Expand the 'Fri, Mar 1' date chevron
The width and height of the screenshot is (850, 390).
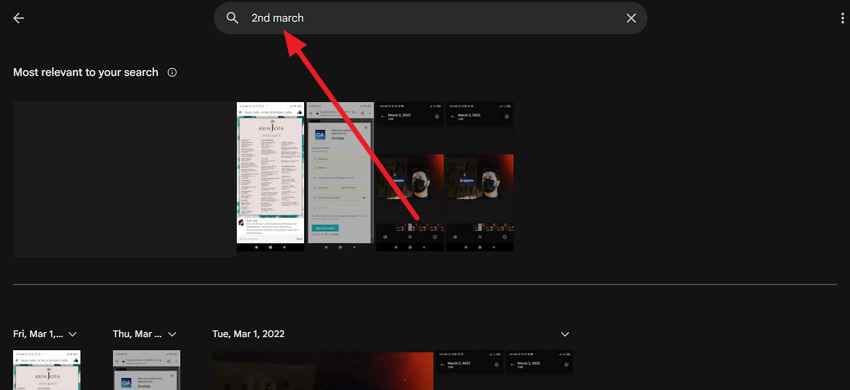pos(73,334)
